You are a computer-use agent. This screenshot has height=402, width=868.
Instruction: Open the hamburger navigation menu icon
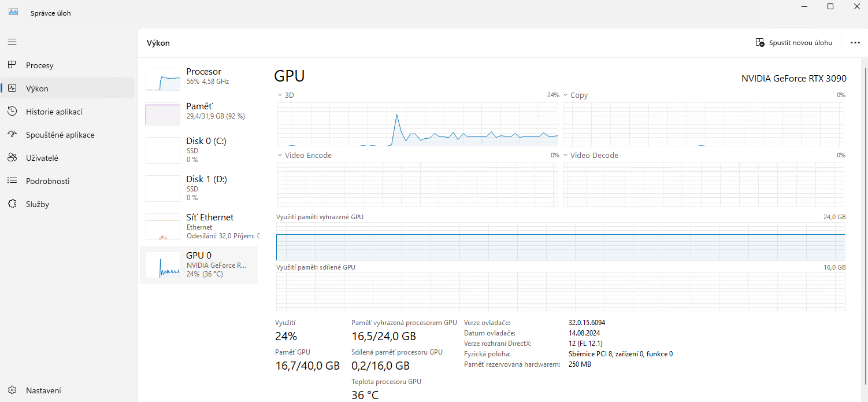(12, 42)
